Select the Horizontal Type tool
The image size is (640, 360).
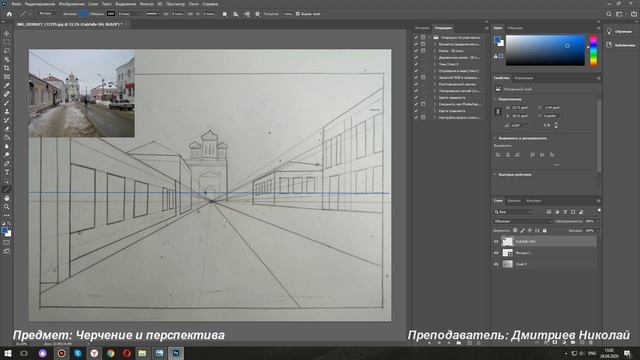click(7, 172)
